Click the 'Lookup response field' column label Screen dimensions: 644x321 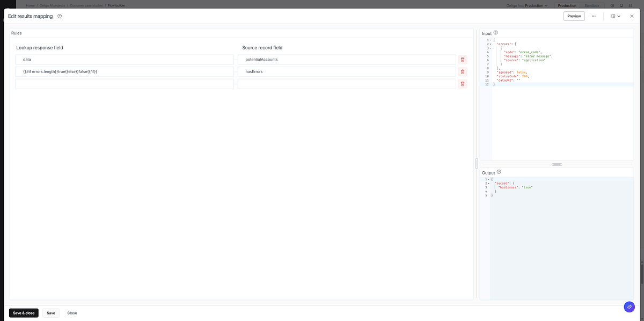point(39,48)
